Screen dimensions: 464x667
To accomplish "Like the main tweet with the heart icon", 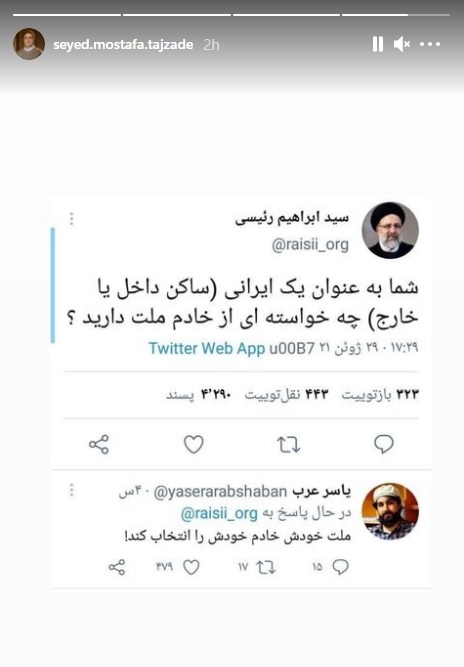I will coord(194,445).
